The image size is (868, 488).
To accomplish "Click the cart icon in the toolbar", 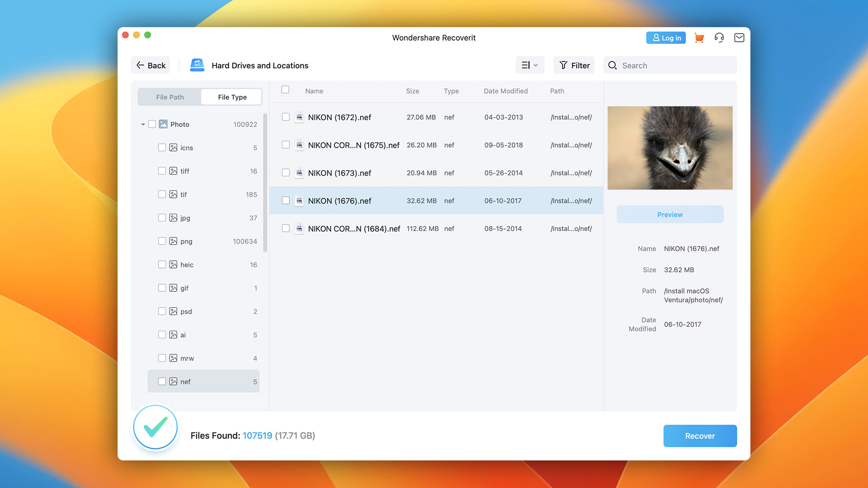I will [x=699, y=38].
